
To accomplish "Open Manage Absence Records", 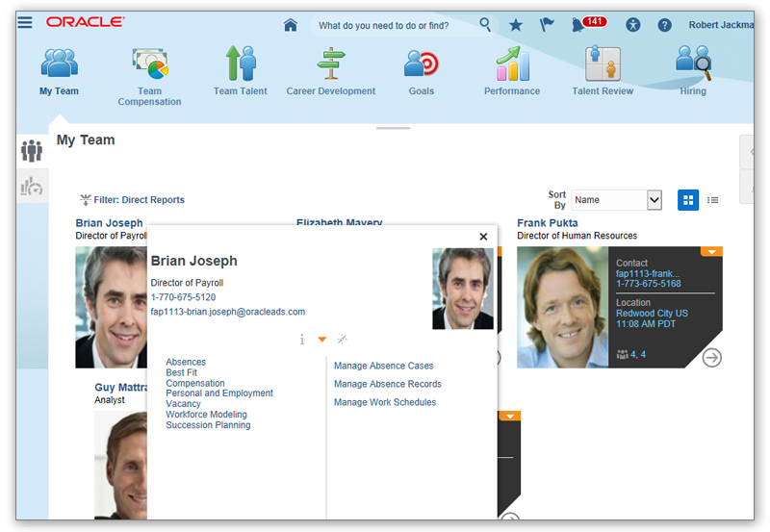I will (388, 384).
